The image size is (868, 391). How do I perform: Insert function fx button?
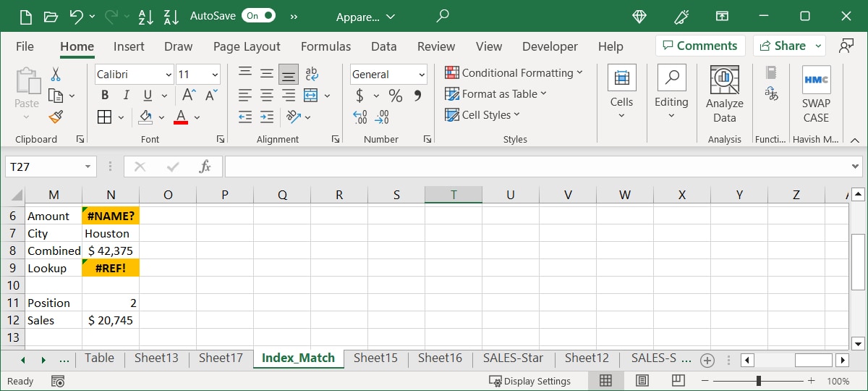pyautogui.click(x=205, y=167)
